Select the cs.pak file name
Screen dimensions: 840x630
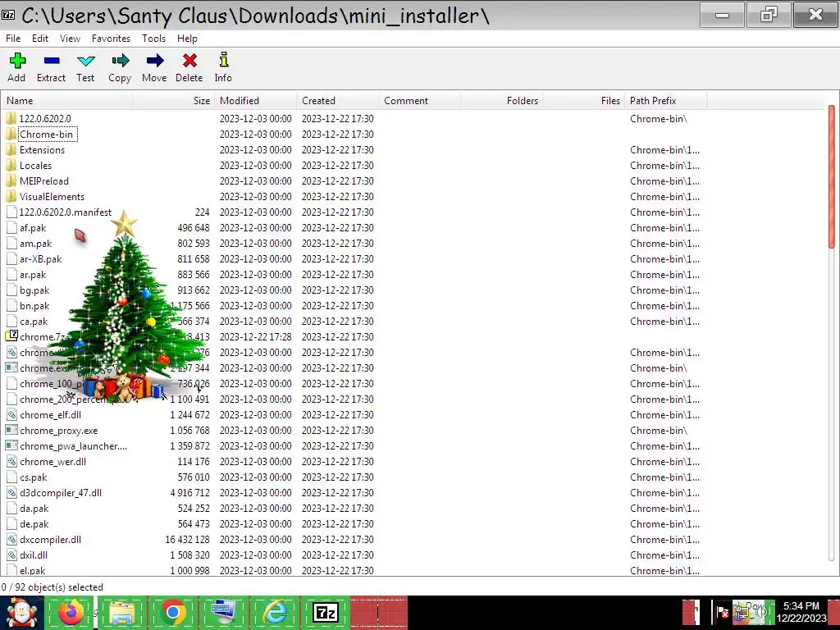coord(33,477)
